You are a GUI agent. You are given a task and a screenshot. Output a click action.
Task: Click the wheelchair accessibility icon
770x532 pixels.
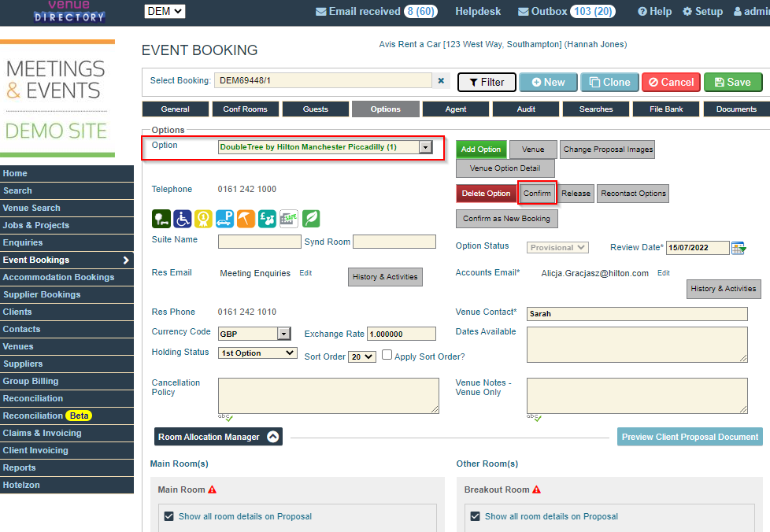[x=182, y=219]
